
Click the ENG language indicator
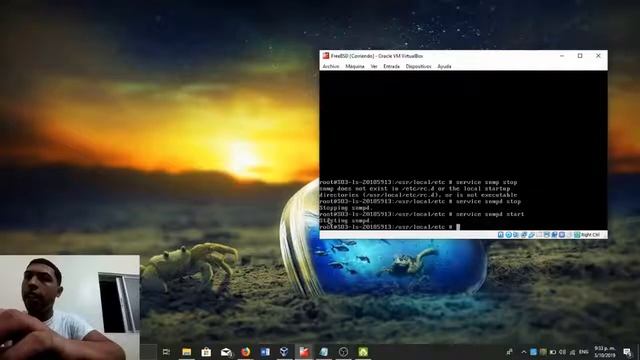(x=584, y=351)
